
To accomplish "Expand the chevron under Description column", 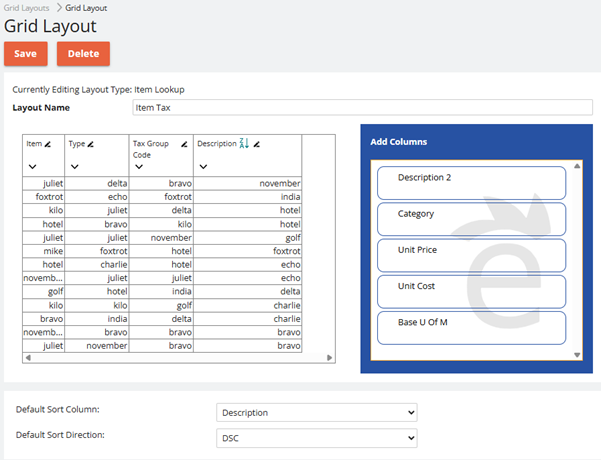I will (x=203, y=167).
